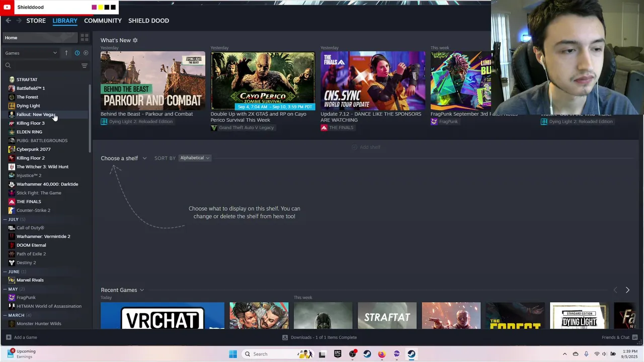The width and height of the screenshot is (644, 362).
Task: Toggle the recent activity clock filter
Action: click(77, 53)
